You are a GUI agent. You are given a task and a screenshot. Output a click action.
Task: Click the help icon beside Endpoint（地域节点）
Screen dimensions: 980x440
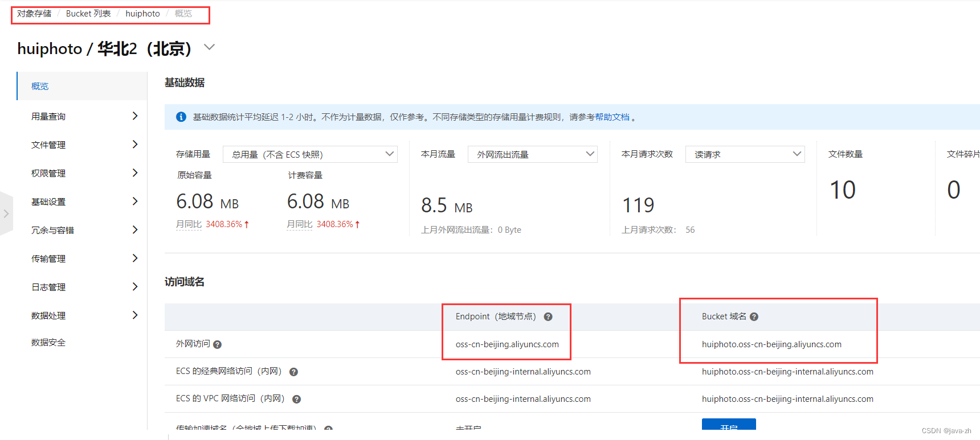pos(548,317)
